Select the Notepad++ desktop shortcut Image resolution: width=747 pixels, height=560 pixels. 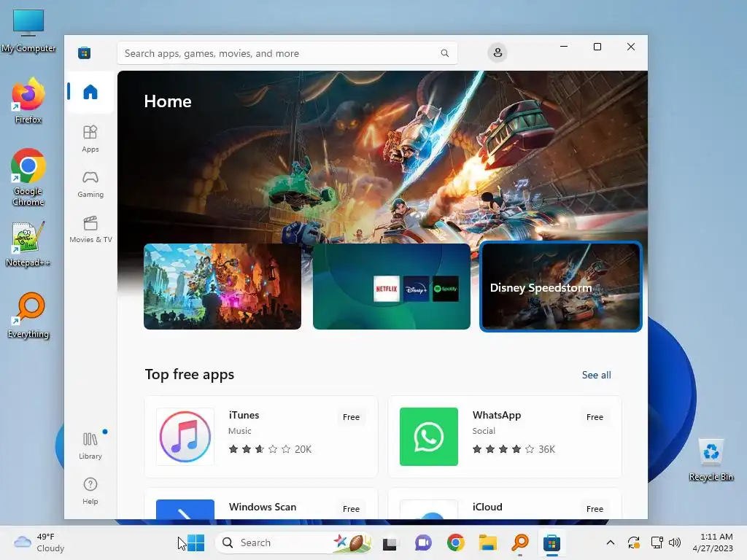pyautogui.click(x=28, y=244)
